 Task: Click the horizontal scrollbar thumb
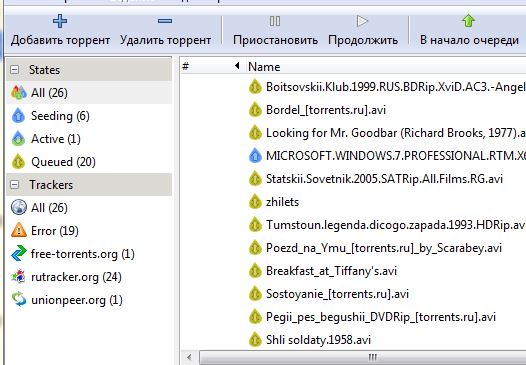pyautogui.click(x=363, y=357)
